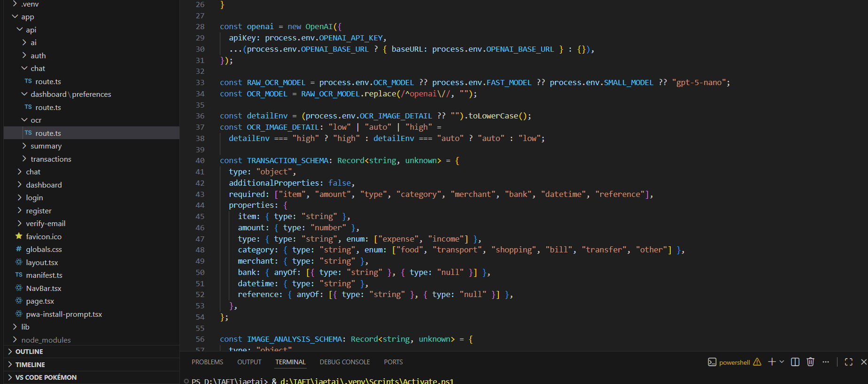
Task: Expand the VS CODE POKÉMON section
Action: click(x=92, y=377)
